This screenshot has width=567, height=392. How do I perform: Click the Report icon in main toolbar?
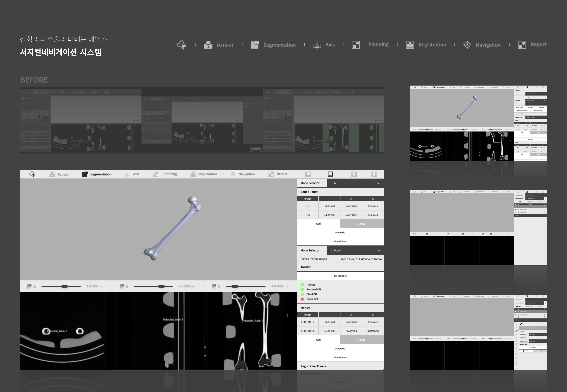[x=271, y=174]
